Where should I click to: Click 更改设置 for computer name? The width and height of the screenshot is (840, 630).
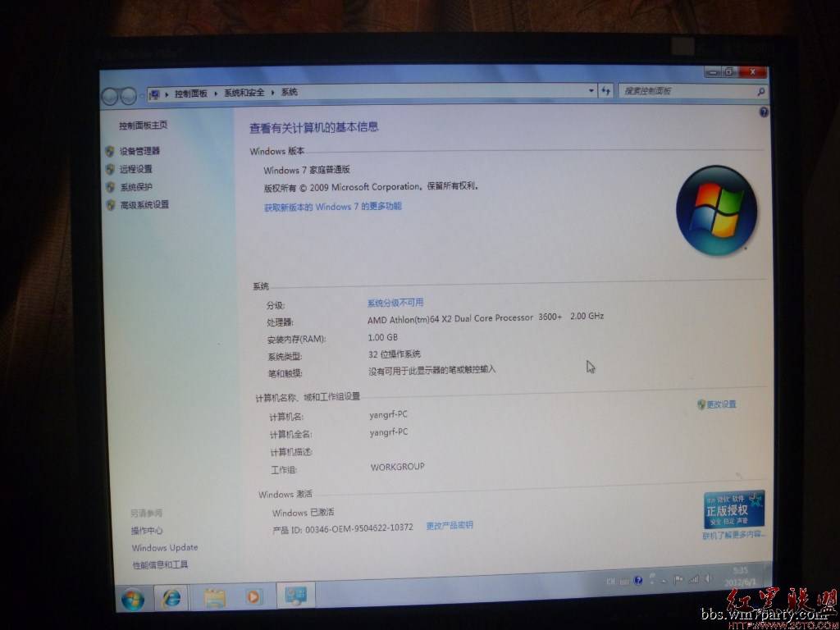point(721,404)
